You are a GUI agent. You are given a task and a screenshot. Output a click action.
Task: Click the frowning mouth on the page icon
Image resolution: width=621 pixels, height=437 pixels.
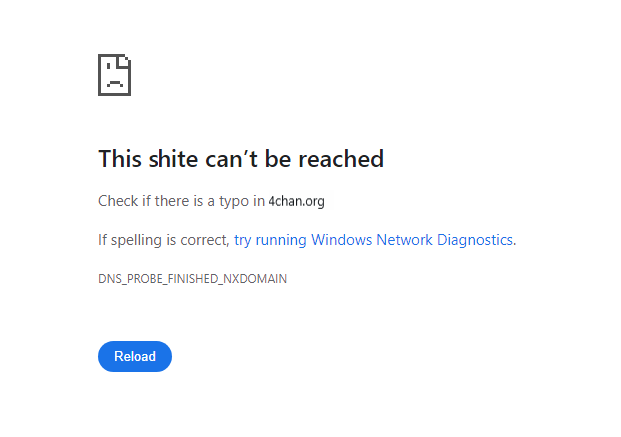tap(115, 83)
